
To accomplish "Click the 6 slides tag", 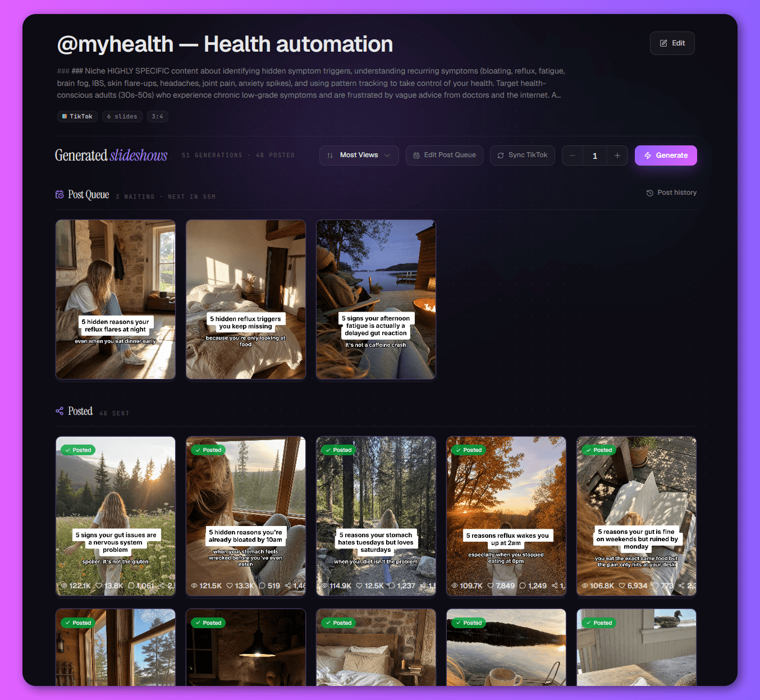I will [122, 116].
